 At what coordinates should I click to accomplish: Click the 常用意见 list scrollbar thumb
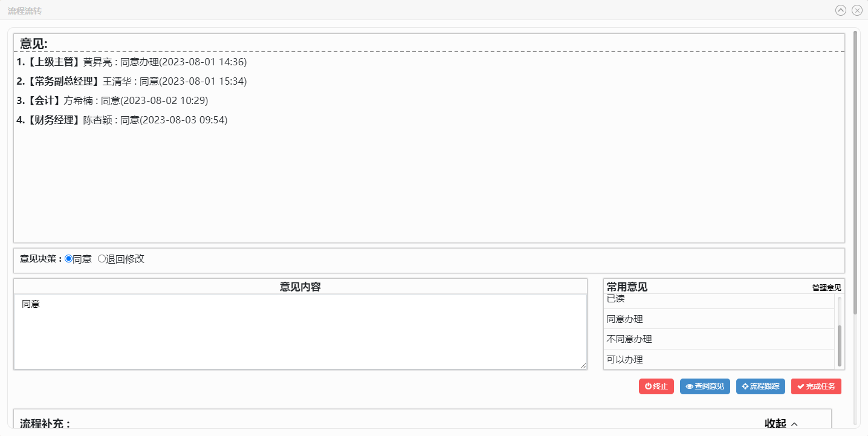[x=839, y=345]
